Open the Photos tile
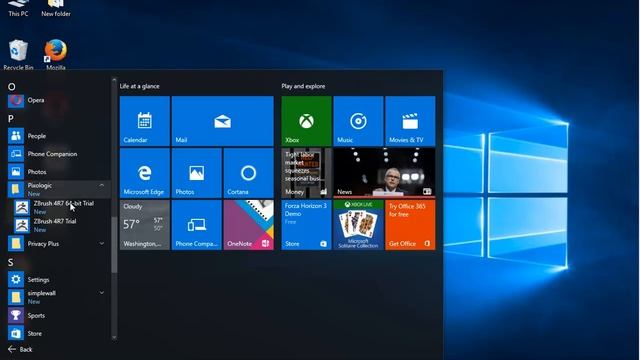The height and width of the screenshot is (360, 640). [196, 173]
